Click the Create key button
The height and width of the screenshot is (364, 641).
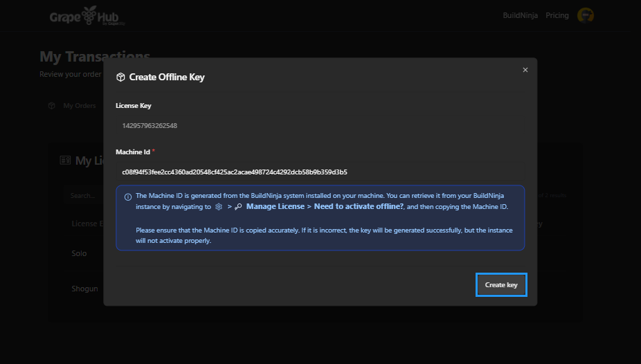pos(501,284)
